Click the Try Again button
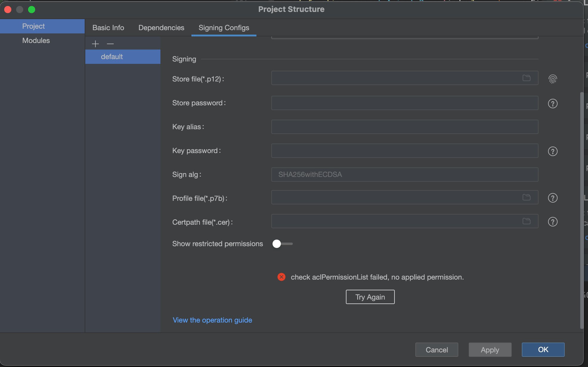Image resolution: width=588 pixels, height=367 pixels. (x=370, y=297)
